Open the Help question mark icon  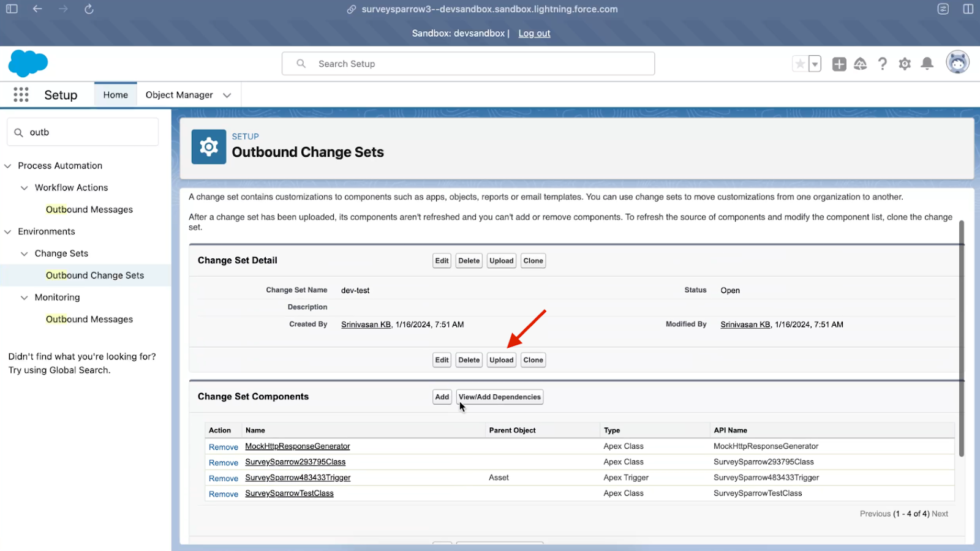coord(882,64)
